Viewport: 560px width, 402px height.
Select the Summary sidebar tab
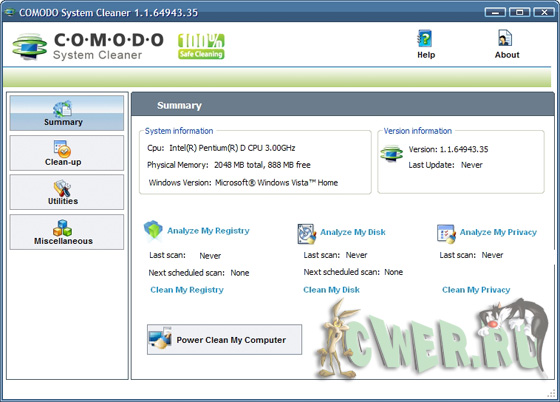(x=67, y=113)
